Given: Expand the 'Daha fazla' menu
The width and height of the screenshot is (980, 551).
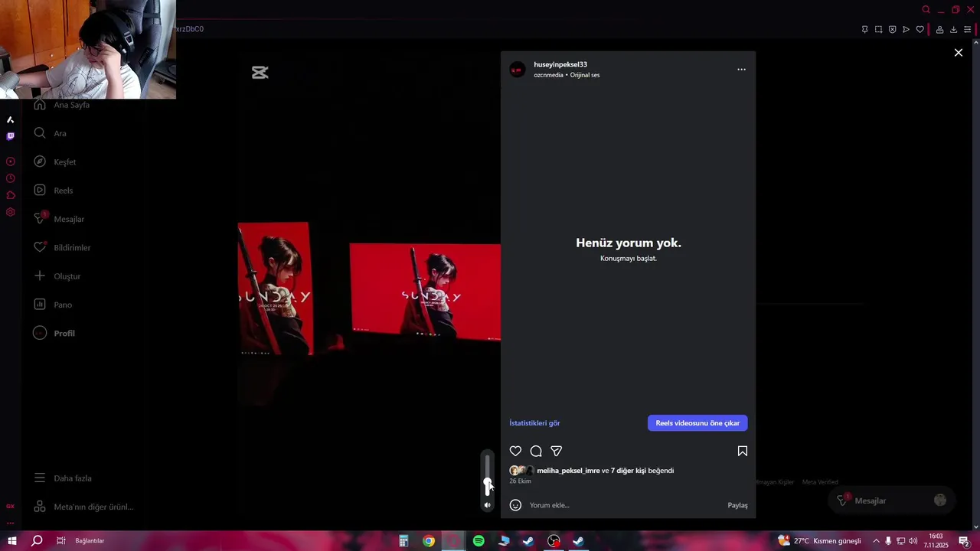Looking at the screenshot, I should 63,478.
